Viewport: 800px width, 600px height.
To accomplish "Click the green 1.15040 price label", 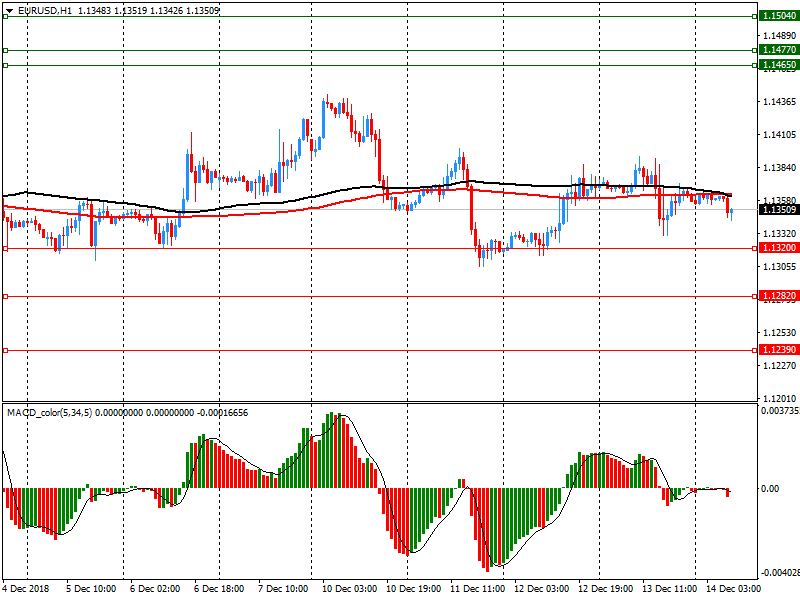I will 778,17.
